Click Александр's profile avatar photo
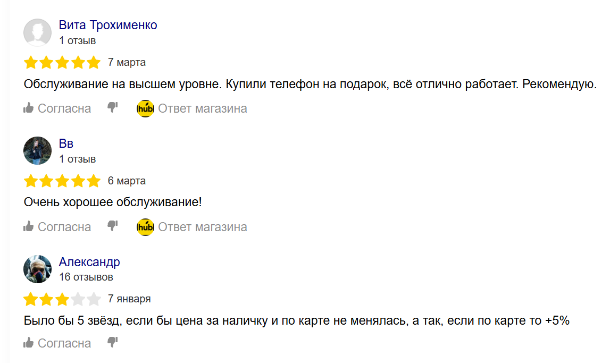610x364 pixels. coord(37,269)
